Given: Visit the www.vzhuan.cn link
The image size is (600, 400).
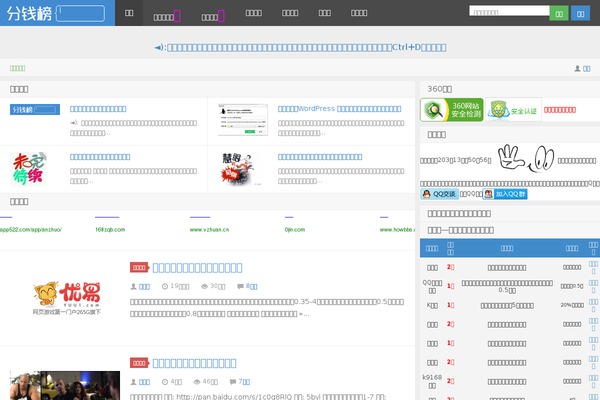Looking at the screenshot, I should 209,230.
